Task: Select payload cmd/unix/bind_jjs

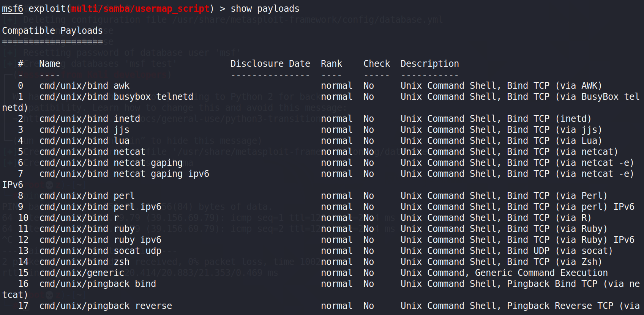Action: pyautogui.click(x=84, y=130)
